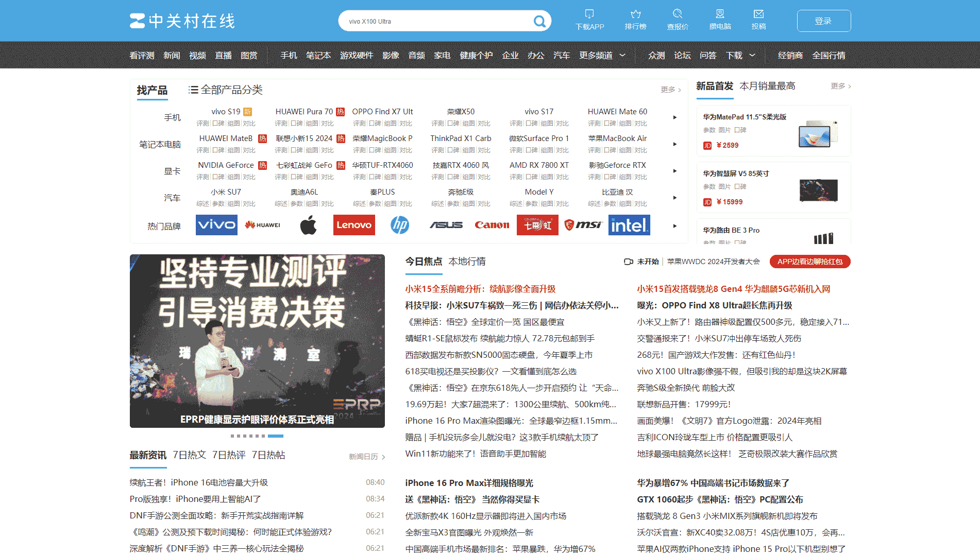Switch to the 7日热帖 tab
The width and height of the screenshot is (980, 556).
(268, 455)
